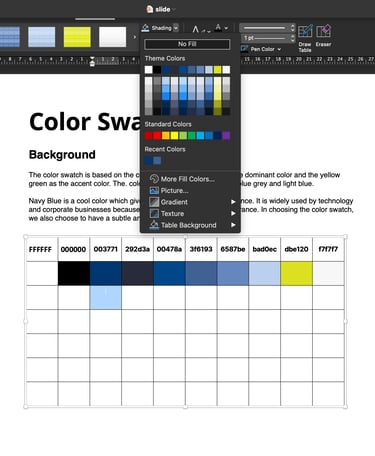
Task: Click the Gradient fill icon
Action: point(154,202)
